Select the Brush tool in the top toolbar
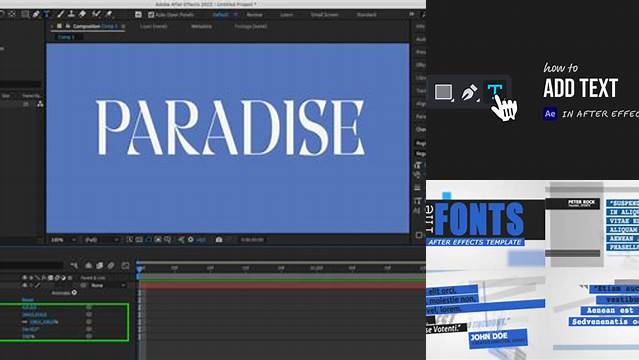 click(61, 14)
